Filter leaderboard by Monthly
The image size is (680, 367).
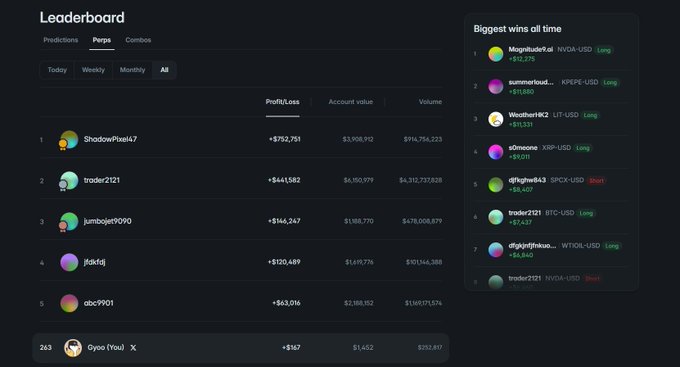click(132, 70)
